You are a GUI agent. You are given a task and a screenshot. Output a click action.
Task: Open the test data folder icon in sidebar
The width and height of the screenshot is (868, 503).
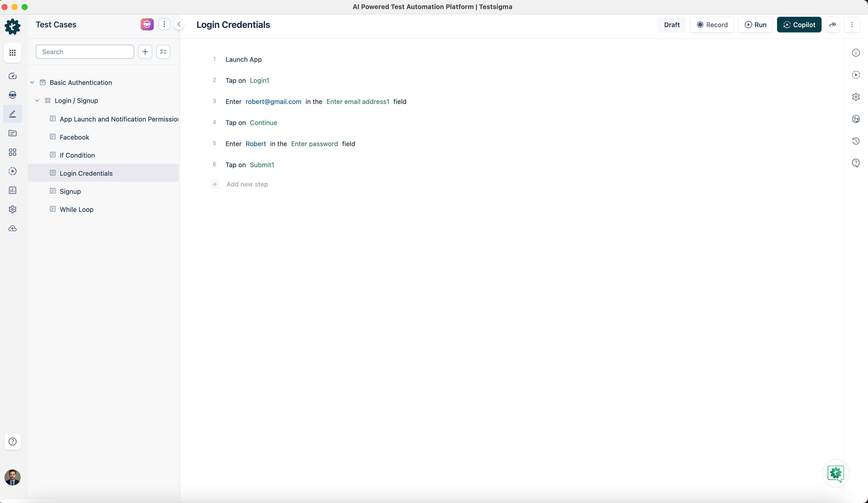pyautogui.click(x=12, y=133)
